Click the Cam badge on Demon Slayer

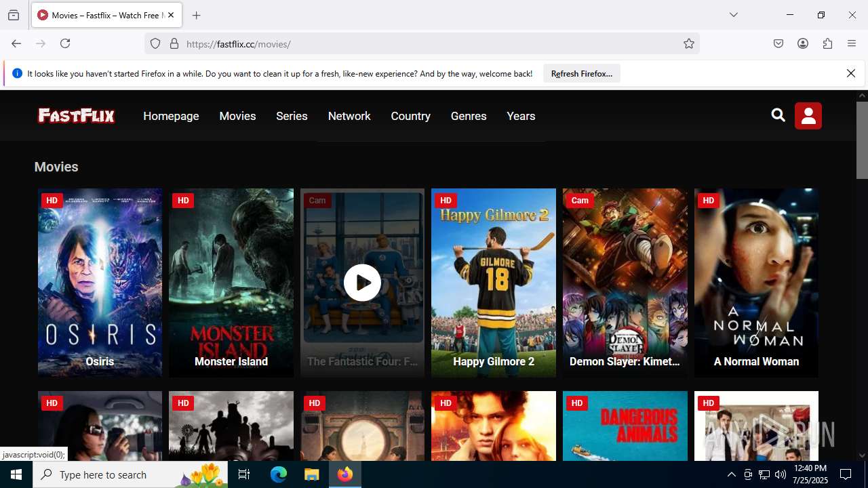click(x=580, y=201)
